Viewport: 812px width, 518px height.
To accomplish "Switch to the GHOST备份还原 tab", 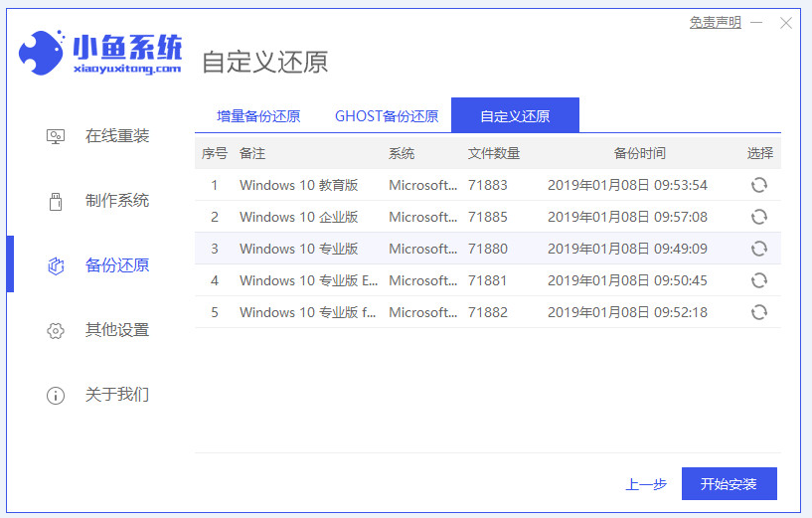I will pyautogui.click(x=387, y=116).
